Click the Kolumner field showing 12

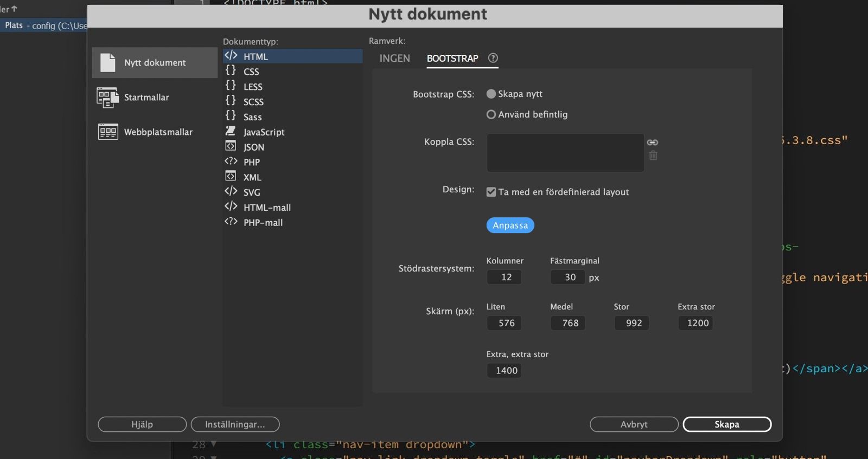[x=504, y=277]
